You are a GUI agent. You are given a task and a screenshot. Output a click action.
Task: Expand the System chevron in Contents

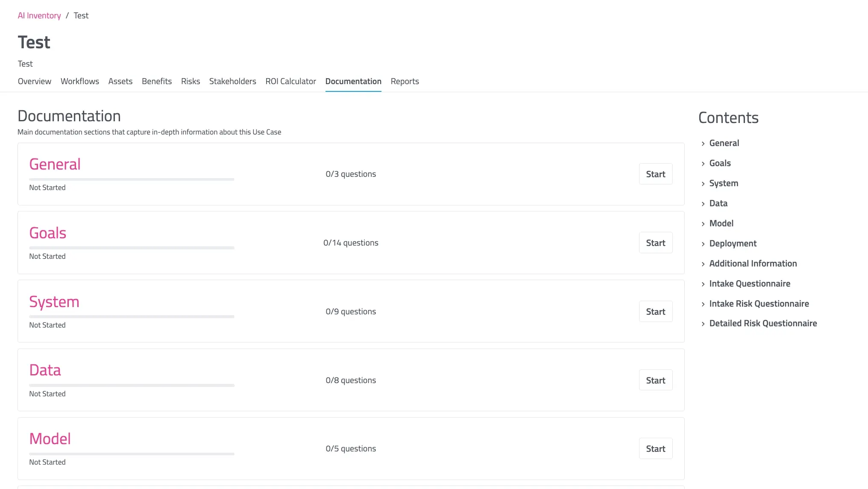(x=703, y=184)
